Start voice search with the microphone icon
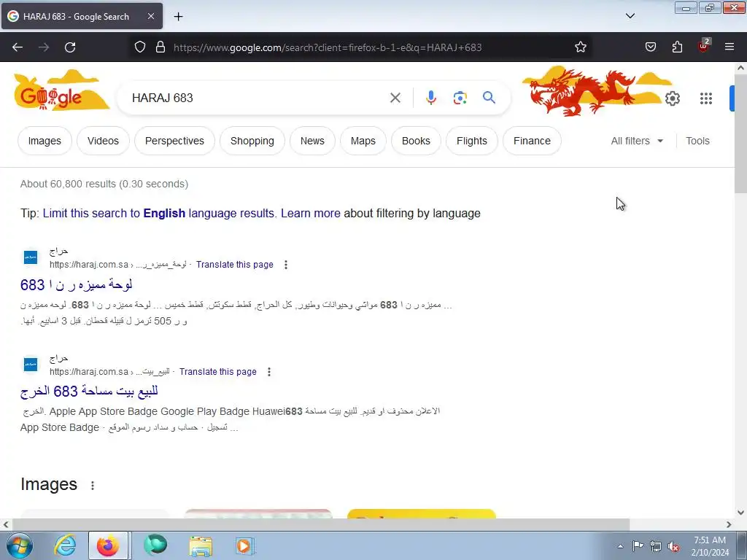The height and width of the screenshot is (560, 747). [430, 98]
